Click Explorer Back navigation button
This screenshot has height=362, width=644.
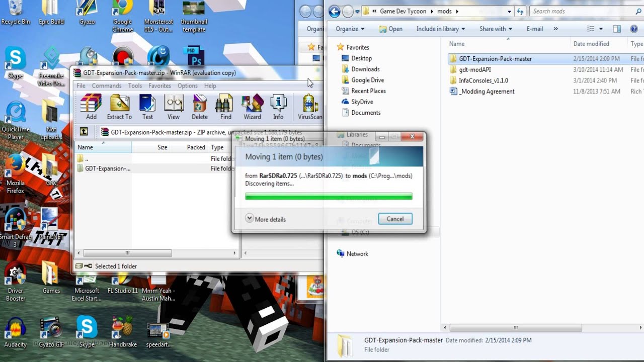335,11
